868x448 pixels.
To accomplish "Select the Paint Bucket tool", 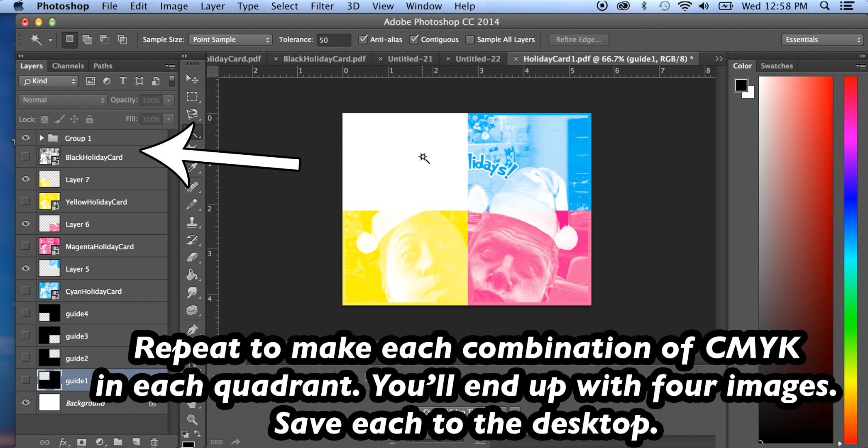I will tap(192, 275).
